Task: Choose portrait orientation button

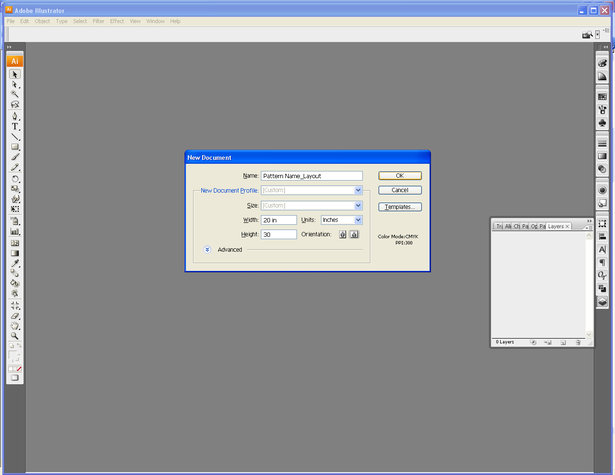Action: (x=343, y=235)
